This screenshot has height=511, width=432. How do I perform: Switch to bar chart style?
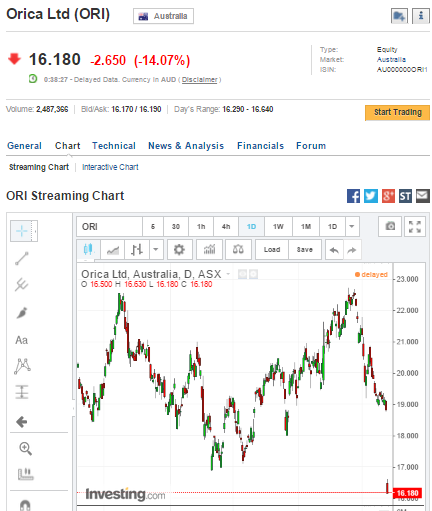click(x=137, y=249)
